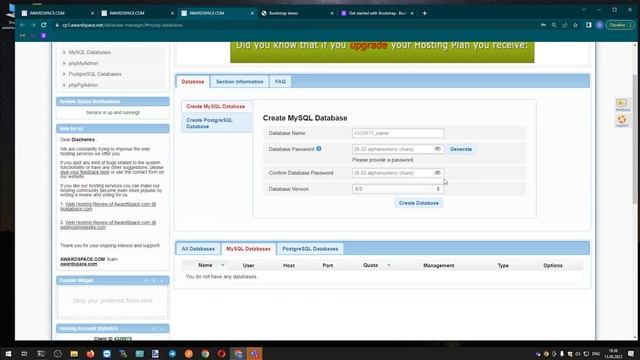Screen dimensions: 640x360
Task: Switch to the first AWARDSPACE.COM tab
Action: pos(58,13)
